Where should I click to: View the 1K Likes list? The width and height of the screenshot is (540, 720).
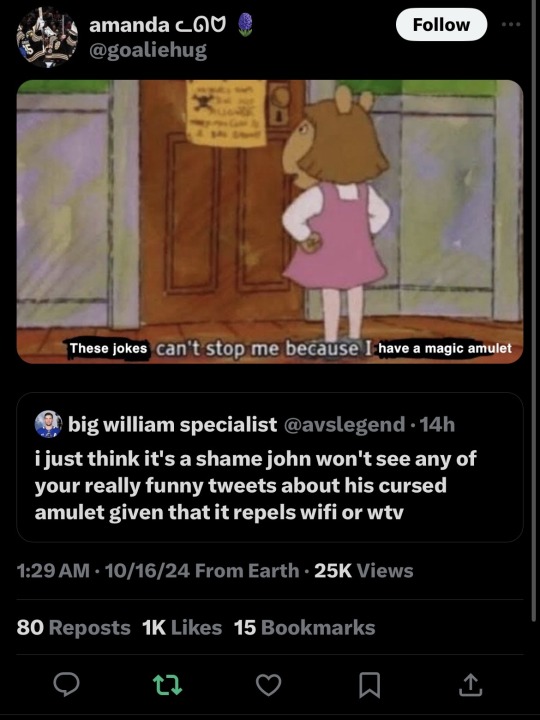coord(182,628)
